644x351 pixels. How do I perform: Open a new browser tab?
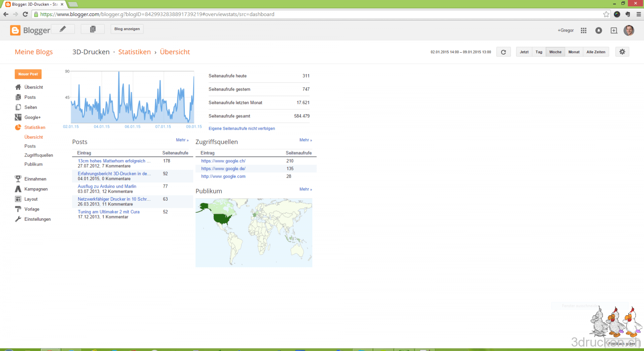click(73, 4)
